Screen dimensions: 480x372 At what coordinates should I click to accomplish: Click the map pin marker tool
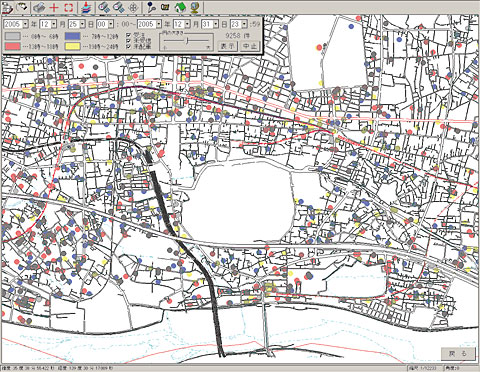pyautogui.click(x=152, y=7)
